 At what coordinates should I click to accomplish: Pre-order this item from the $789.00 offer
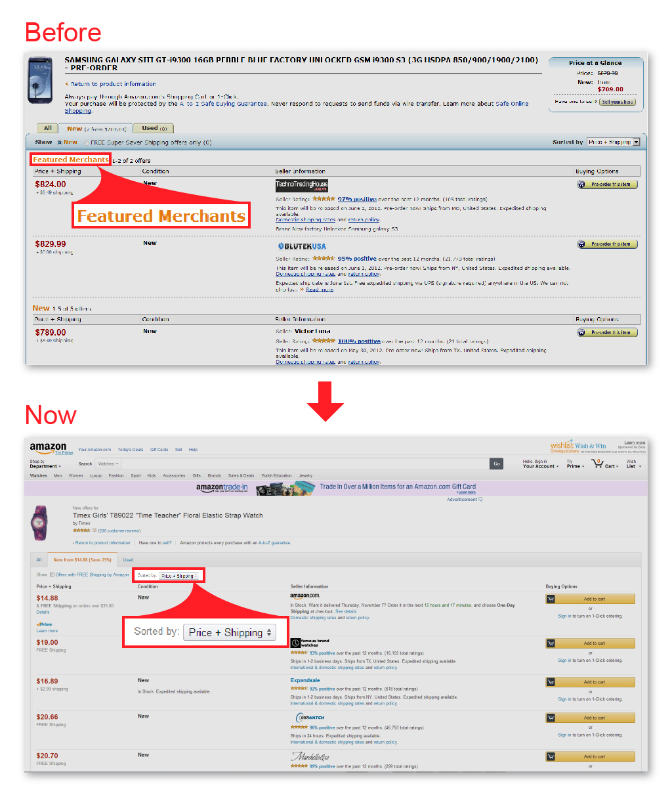(607, 333)
